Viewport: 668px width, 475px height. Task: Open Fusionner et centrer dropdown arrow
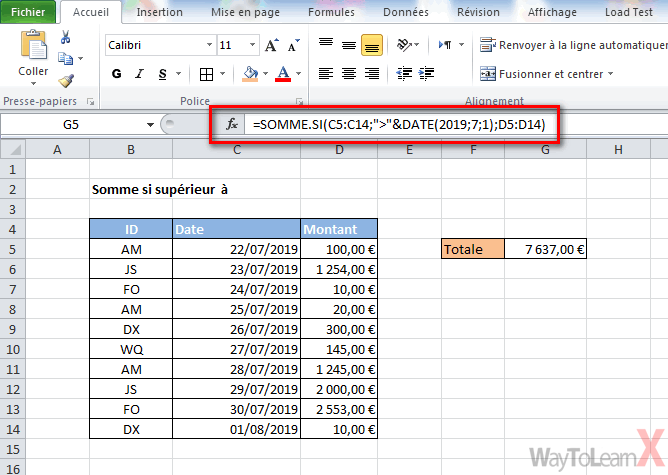click(610, 74)
